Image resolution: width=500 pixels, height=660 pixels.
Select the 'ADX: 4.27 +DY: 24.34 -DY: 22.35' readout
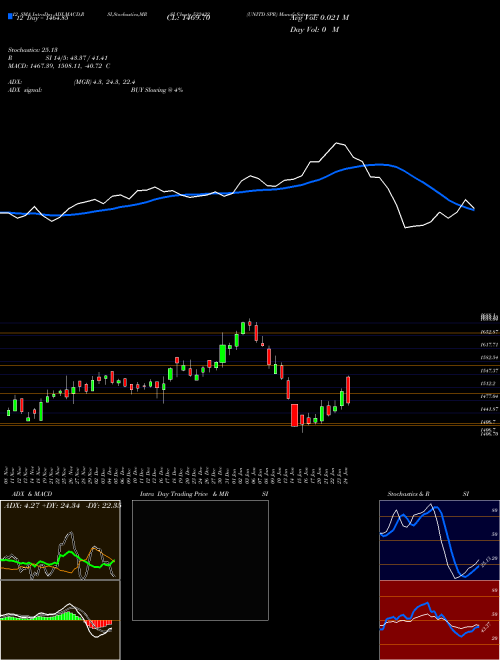62,505
